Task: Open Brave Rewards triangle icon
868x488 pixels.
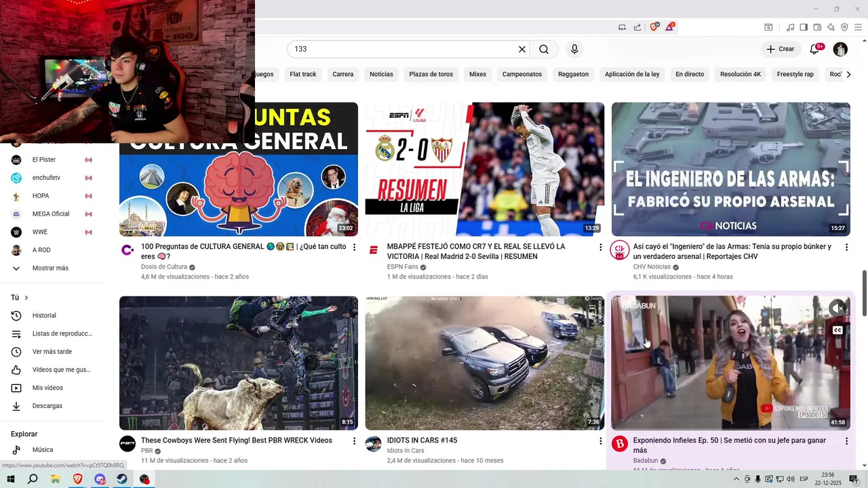Action: 670,27
